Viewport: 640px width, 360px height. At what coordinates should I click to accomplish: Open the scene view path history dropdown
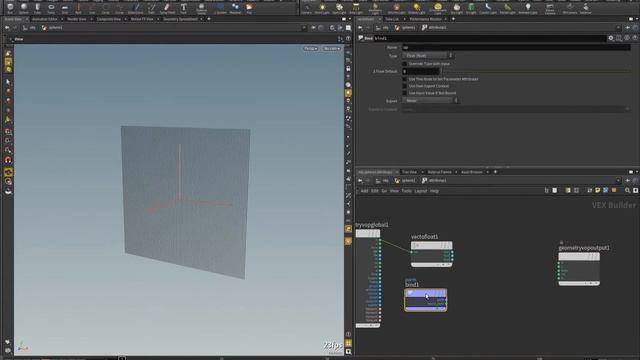pos(304,28)
